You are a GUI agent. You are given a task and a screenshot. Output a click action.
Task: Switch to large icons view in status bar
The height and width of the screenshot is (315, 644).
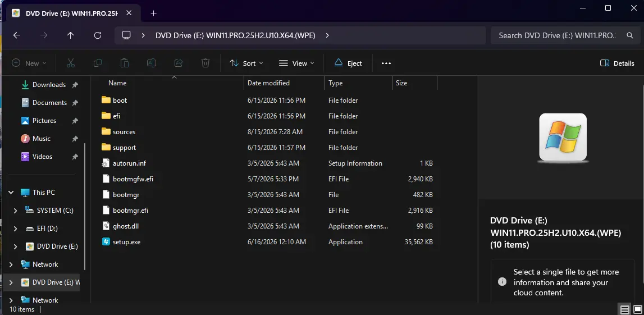coord(637,309)
